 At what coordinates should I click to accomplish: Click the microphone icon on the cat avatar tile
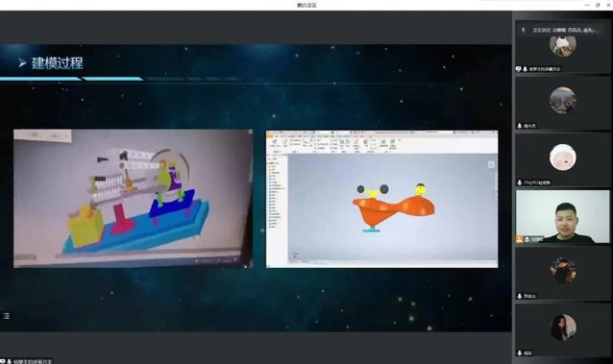point(525,69)
